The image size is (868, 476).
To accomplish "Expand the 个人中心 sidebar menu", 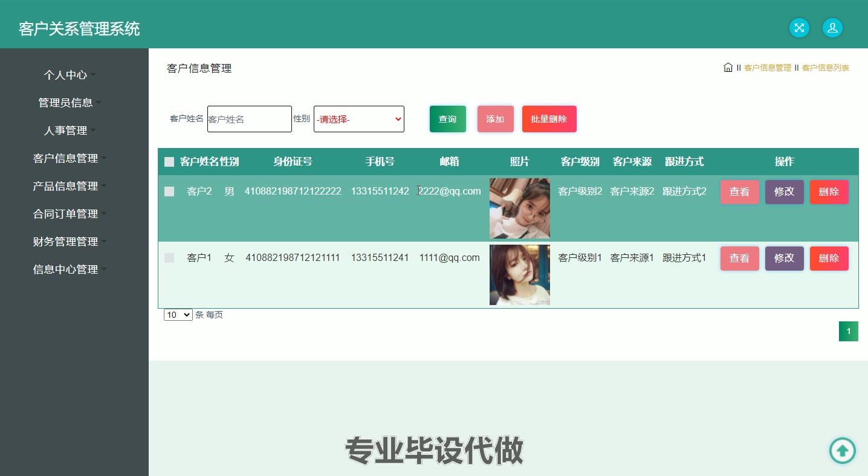I will [69, 75].
